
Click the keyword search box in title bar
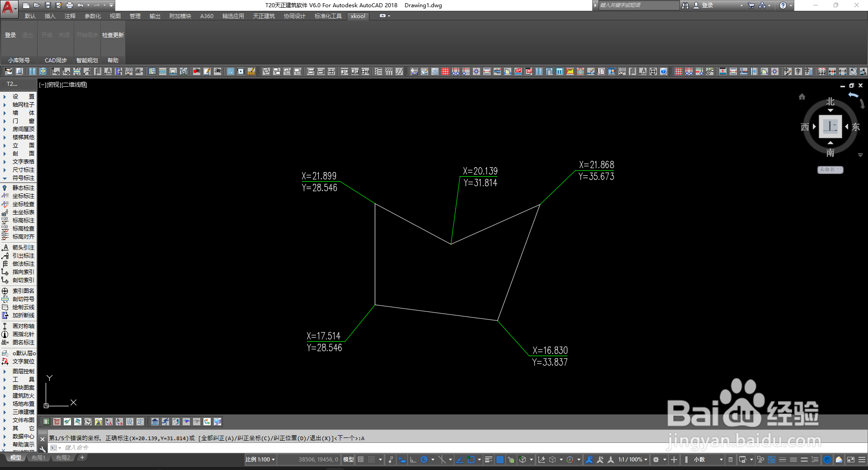638,5
